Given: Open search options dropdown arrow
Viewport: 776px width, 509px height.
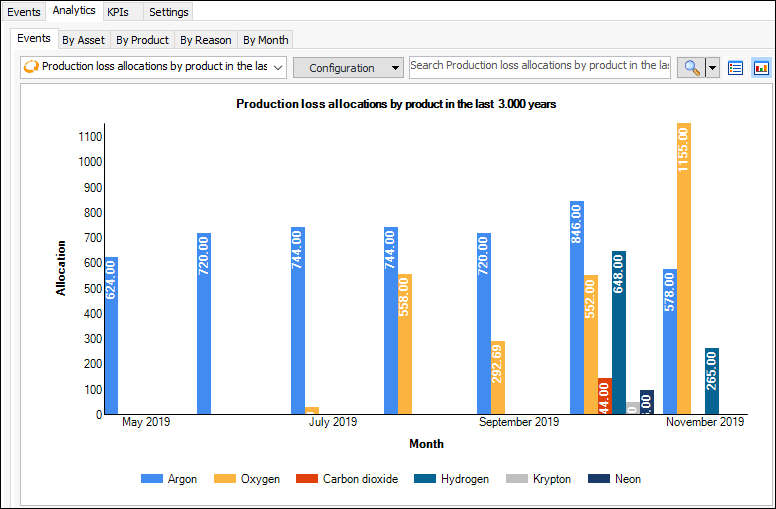Looking at the screenshot, I should (713, 68).
